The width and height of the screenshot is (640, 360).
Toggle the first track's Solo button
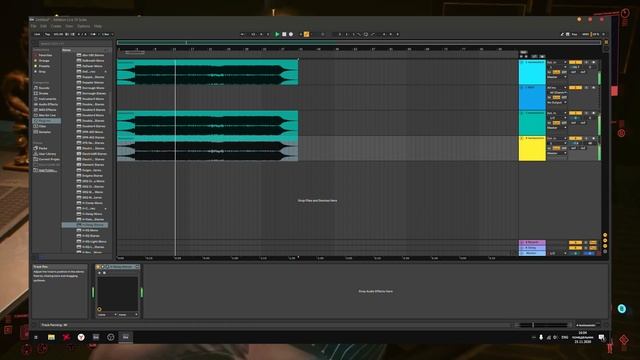tap(587, 62)
